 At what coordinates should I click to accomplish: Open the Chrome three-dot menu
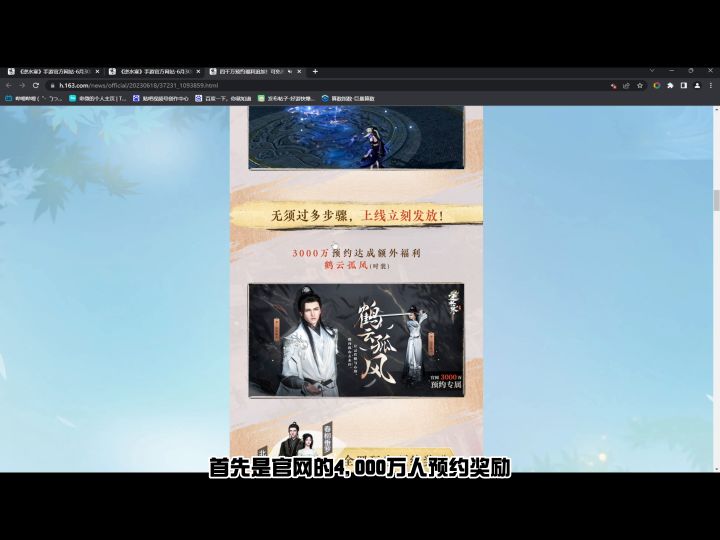pos(711,85)
